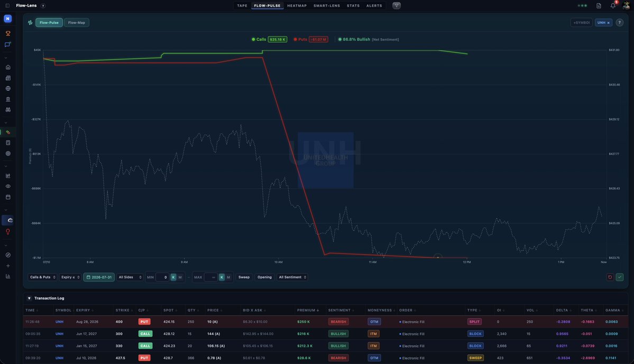Open the All Sentiment dropdown
Viewport: 634px width, 364px height.
(x=292, y=277)
